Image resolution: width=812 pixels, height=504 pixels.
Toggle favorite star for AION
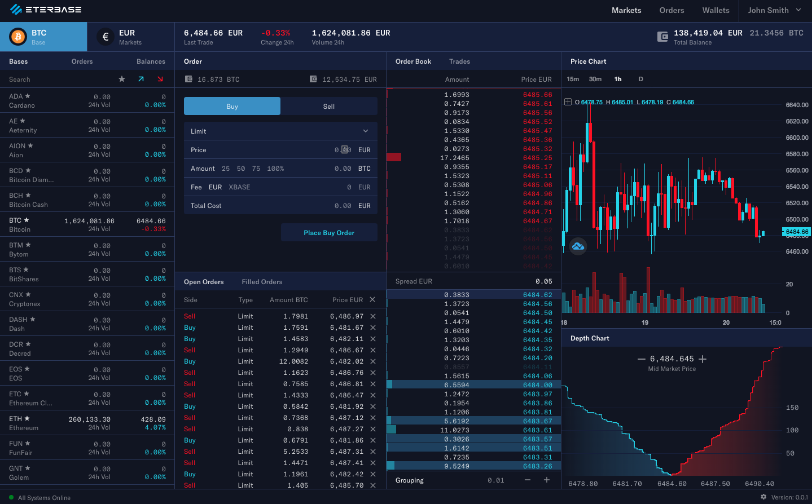click(x=30, y=145)
